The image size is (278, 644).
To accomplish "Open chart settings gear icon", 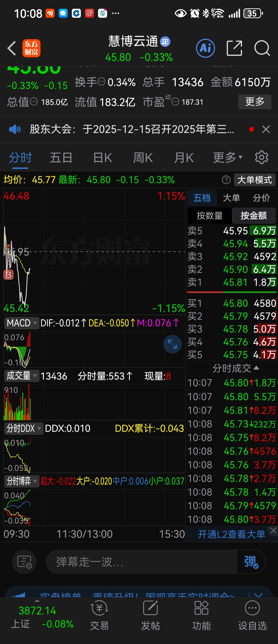I will click(262, 157).
